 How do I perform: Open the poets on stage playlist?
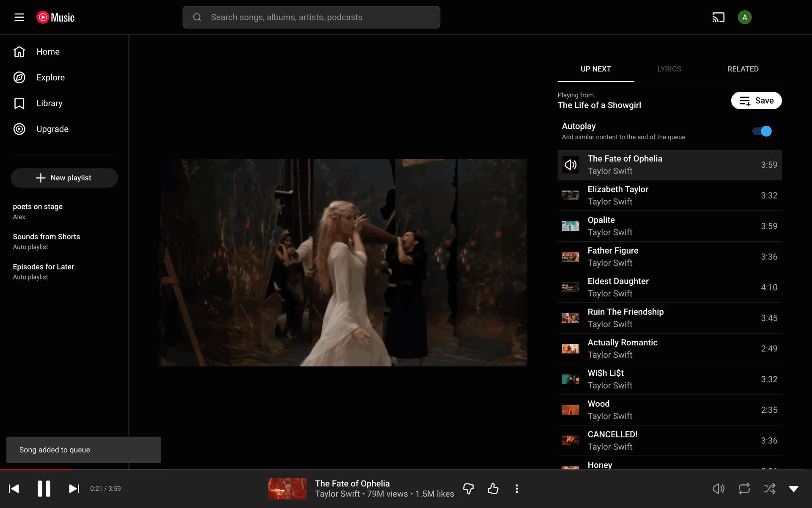pos(64,211)
